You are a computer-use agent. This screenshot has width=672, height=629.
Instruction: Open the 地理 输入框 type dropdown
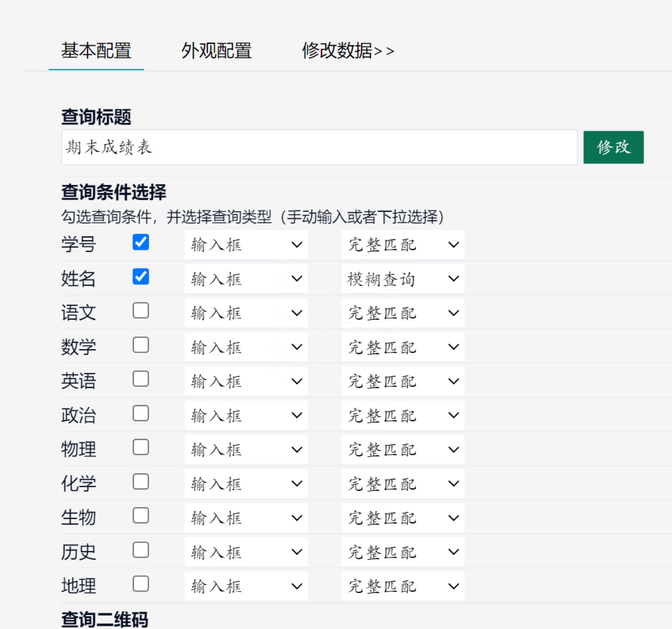click(x=246, y=586)
